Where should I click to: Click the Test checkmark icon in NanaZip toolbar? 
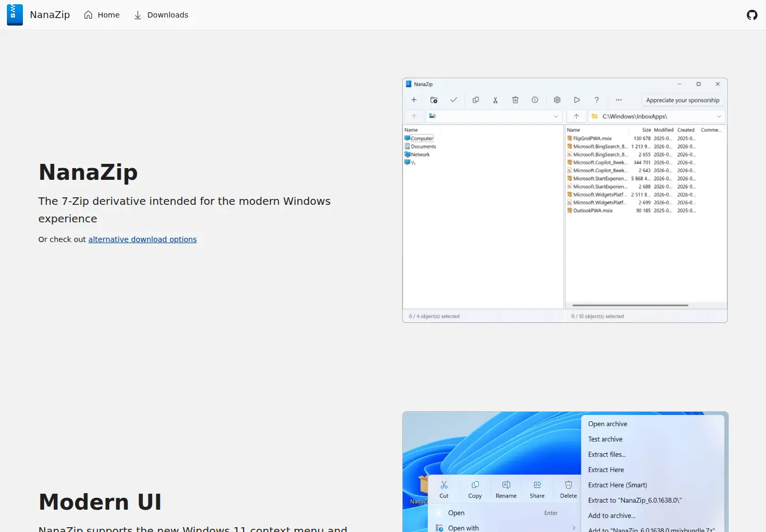click(x=454, y=100)
